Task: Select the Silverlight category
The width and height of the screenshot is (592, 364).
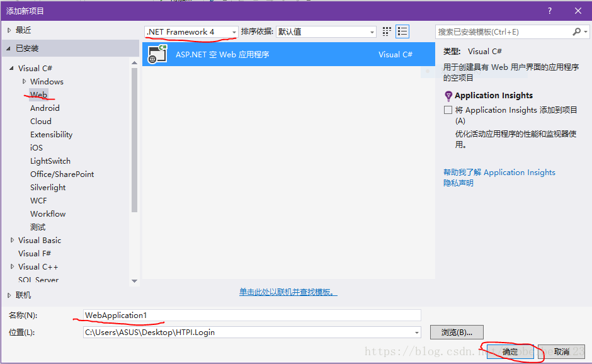Action: pyautogui.click(x=48, y=187)
